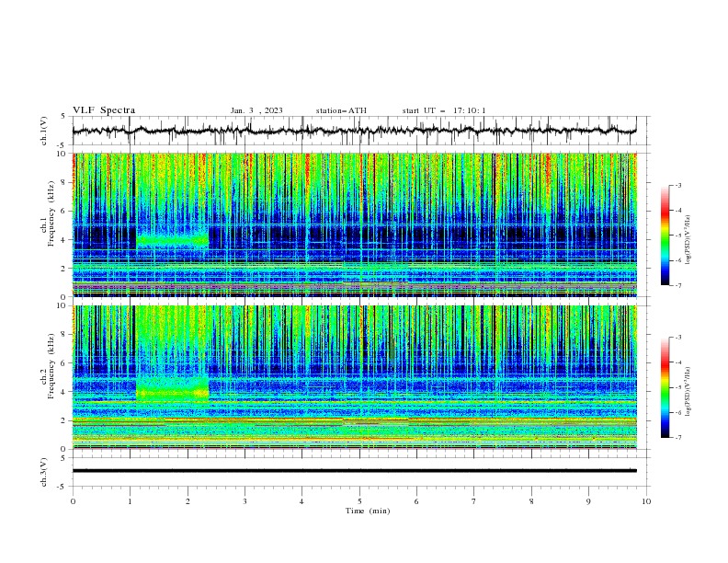
Task: Click the ch.1 voltage waveform trace
Action: (355, 131)
